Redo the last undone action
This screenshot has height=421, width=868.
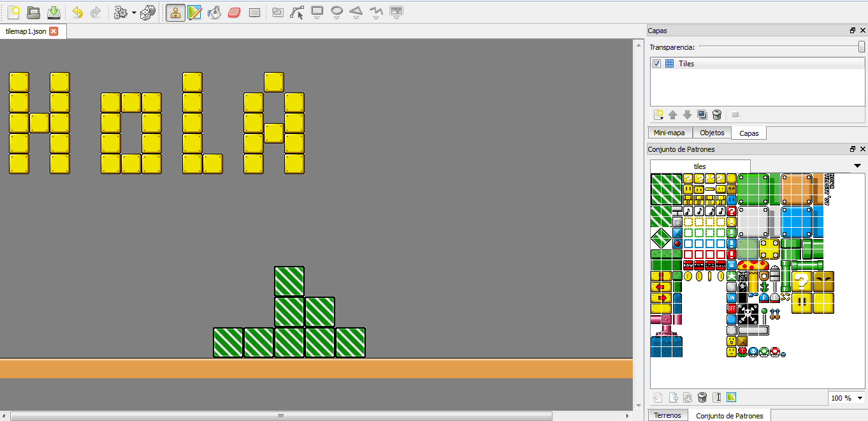point(96,12)
